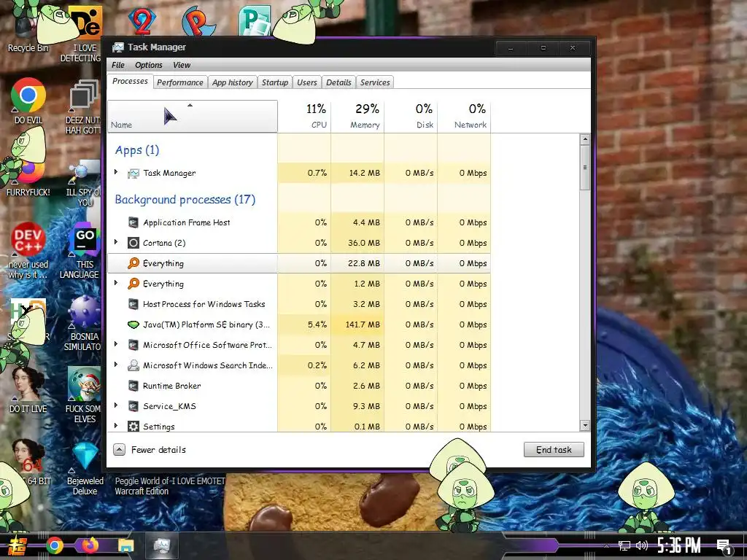Screen dimensions: 747x560
Task: Click the Runtime Broker icon
Action: (x=133, y=386)
